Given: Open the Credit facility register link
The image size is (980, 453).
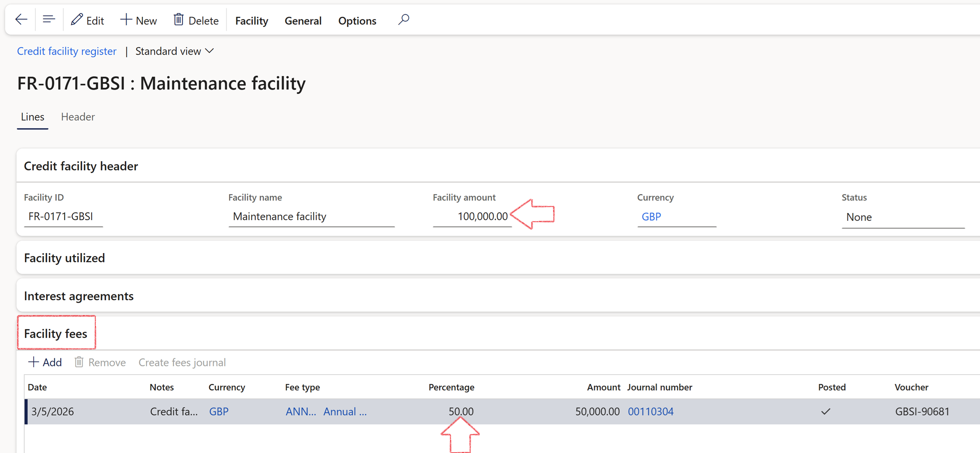Looking at the screenshot, I should (x=66, y=51).
